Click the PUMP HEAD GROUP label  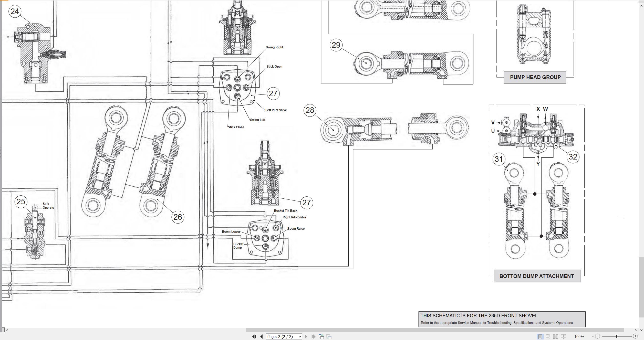click(535, 77)
